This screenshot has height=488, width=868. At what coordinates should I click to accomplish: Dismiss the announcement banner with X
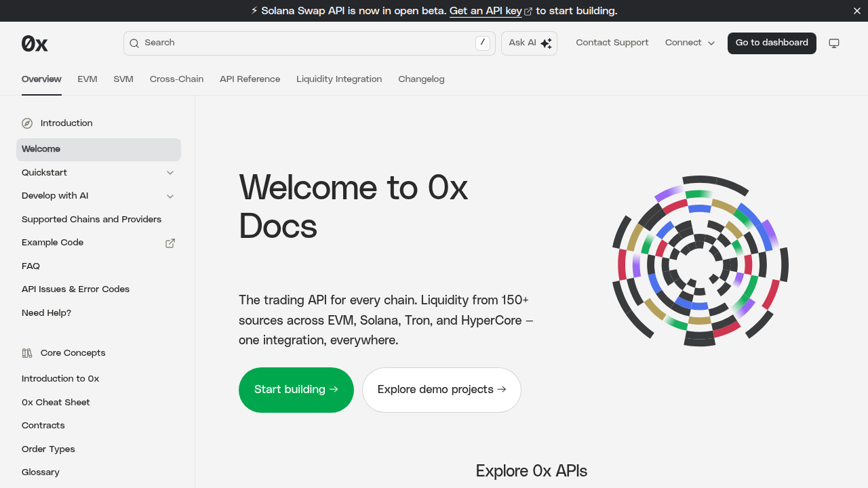857,11
